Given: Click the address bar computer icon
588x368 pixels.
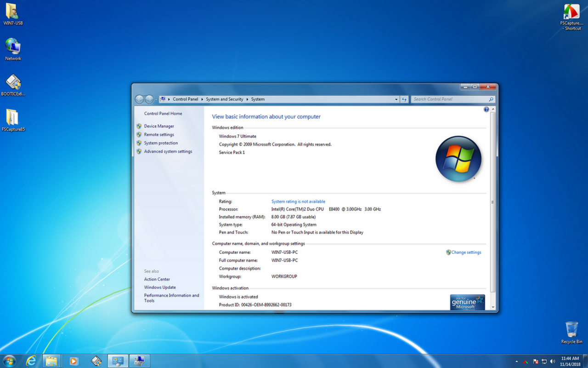Looking at the screenshot, I should point(163,99).
